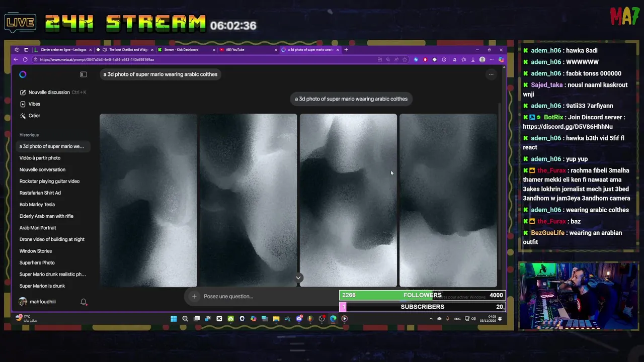Switch to 'The best ChatBot and Widgets' tab
Viewport: 644px width, 362px height.
click(126, 50)
